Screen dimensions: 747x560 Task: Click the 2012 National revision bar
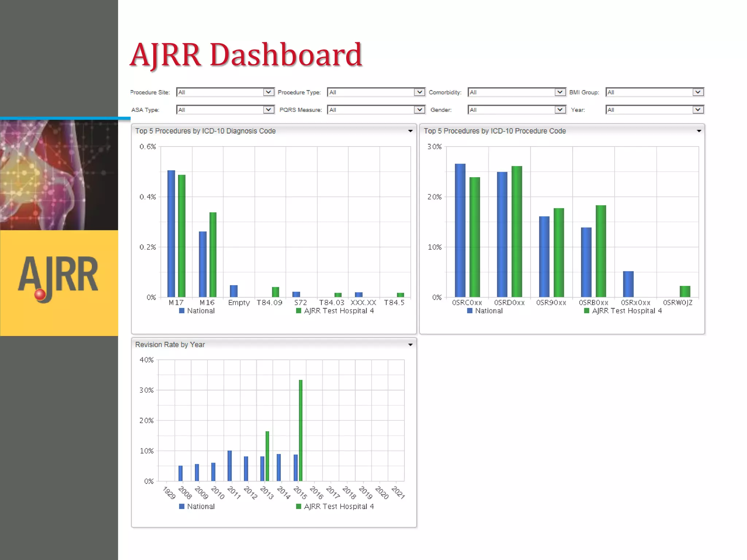coord(246,469)
